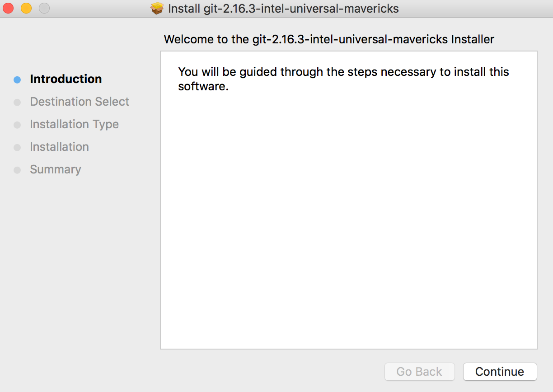Click the yellow minimize button
Screen dimensions: 553x392
(26, 8)
